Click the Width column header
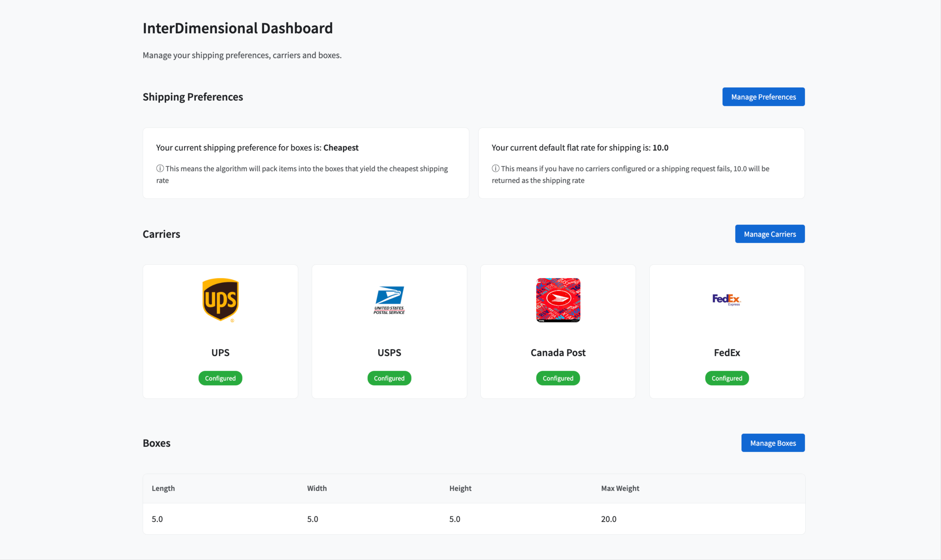Screen dimensions: 941x560 (317, 488)
